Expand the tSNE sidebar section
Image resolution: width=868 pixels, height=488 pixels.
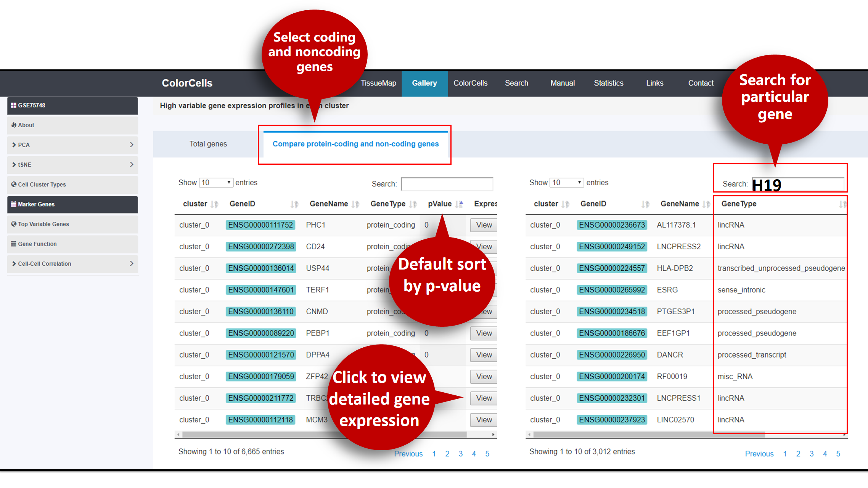click(x=72, y=165)
